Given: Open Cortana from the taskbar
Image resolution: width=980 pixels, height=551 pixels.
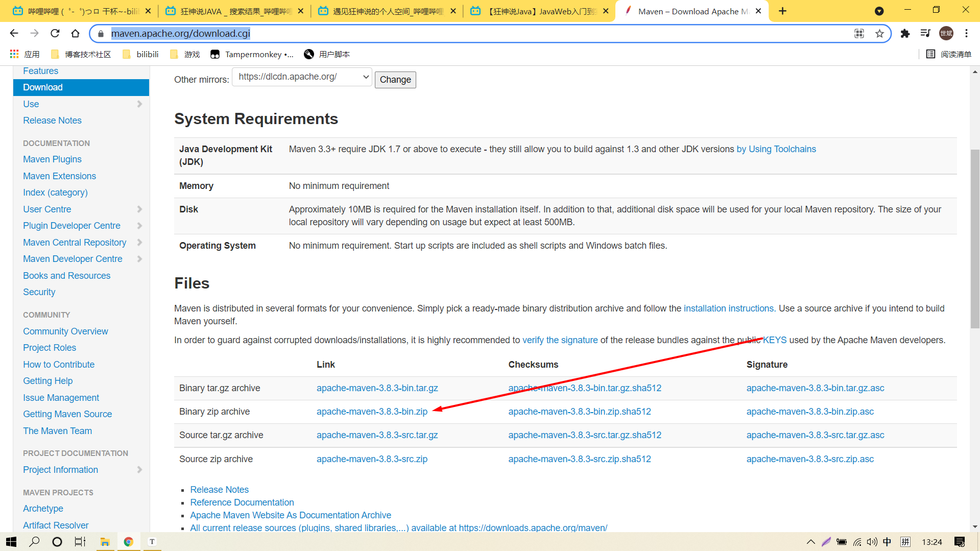Looking at the screenshot, I should (57, 542).
